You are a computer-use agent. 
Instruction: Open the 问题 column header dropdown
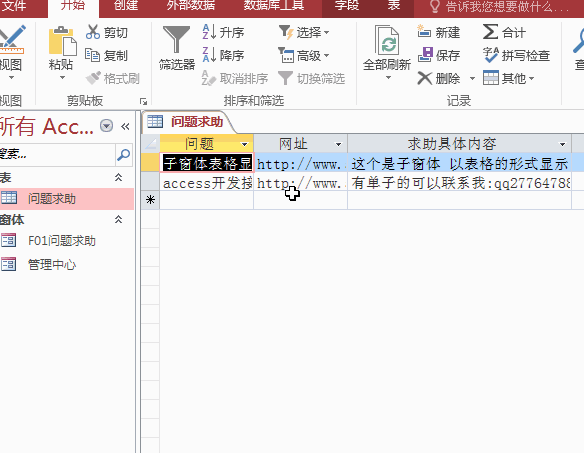point(245,145)
